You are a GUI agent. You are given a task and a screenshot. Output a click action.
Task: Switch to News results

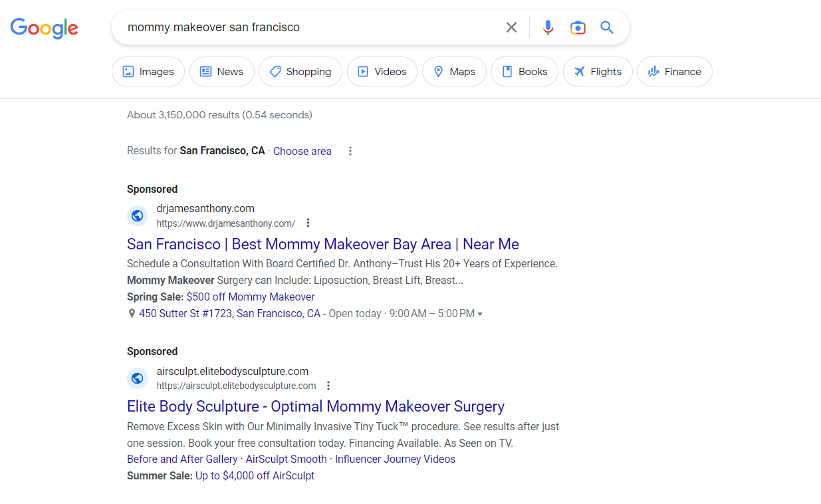(222, 72)
